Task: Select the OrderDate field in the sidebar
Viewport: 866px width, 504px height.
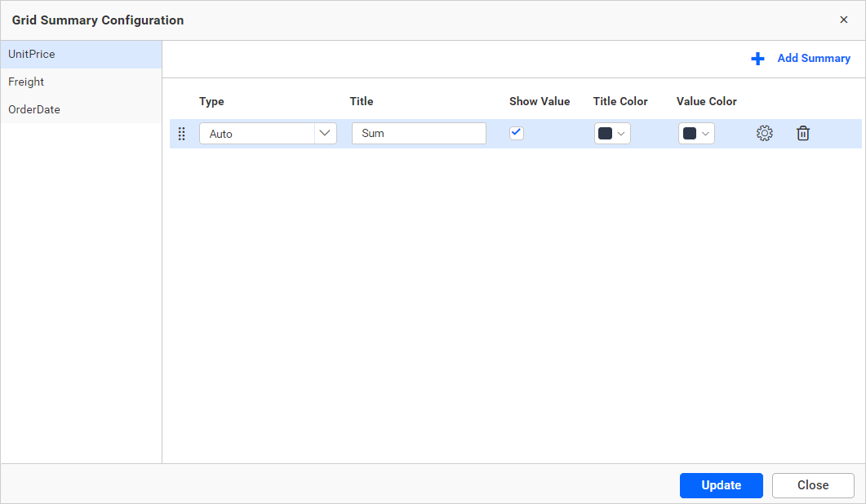Action: [x=33, y=108]
